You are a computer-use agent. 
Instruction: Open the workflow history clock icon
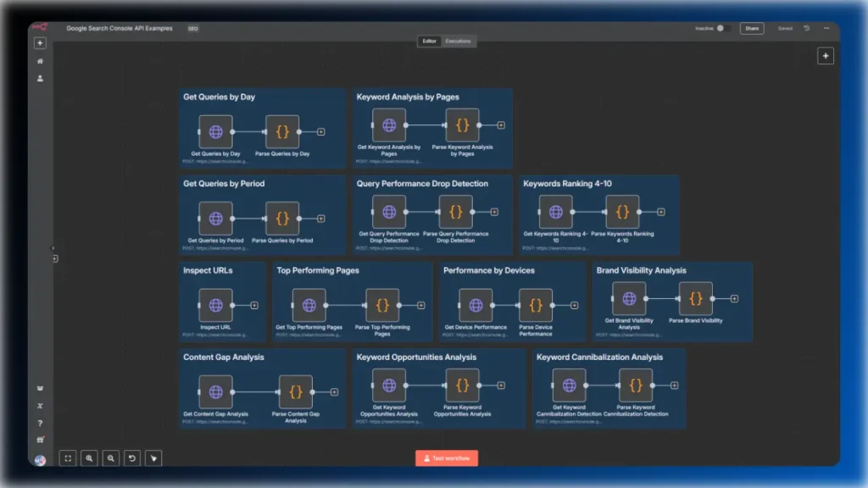pos(807,28)
